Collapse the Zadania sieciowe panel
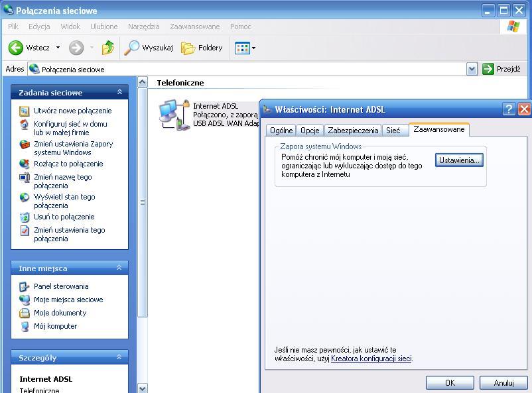 119,92
